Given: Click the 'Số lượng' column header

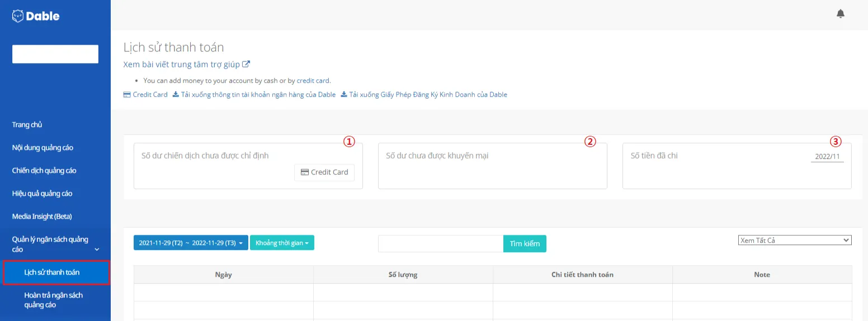Looking at the screenshot, I should 403,275.
